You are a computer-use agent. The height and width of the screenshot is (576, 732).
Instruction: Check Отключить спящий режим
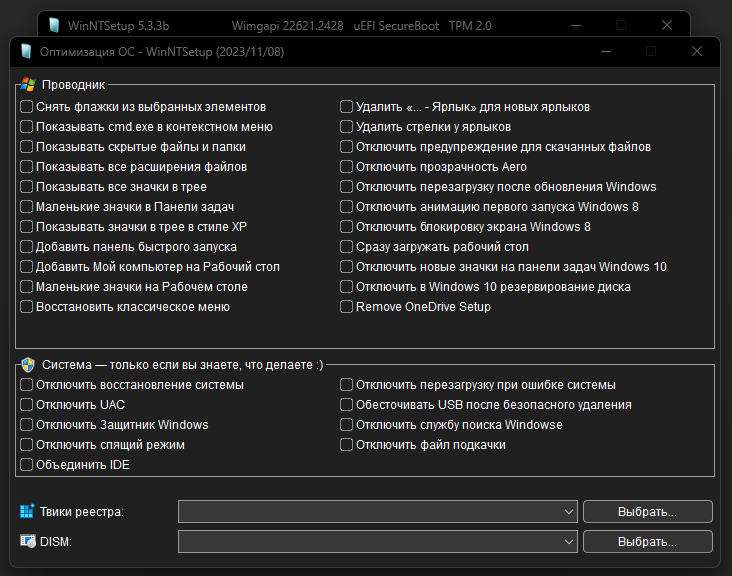[x=27, y=444]
